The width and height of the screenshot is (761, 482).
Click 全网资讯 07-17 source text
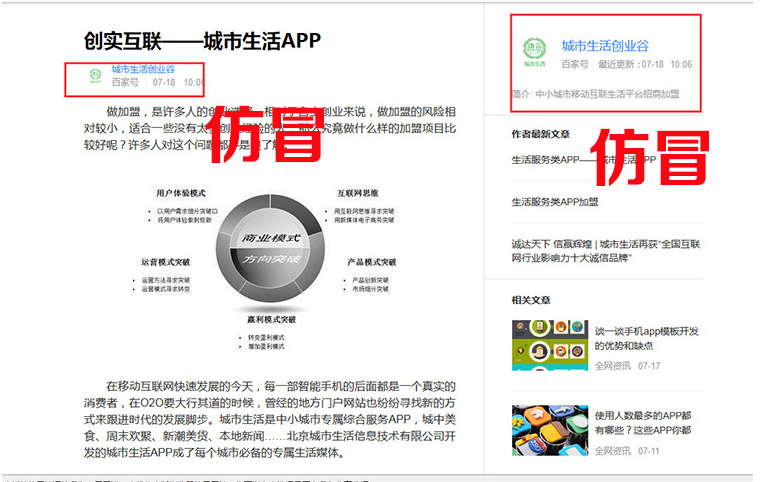point(628,366)
